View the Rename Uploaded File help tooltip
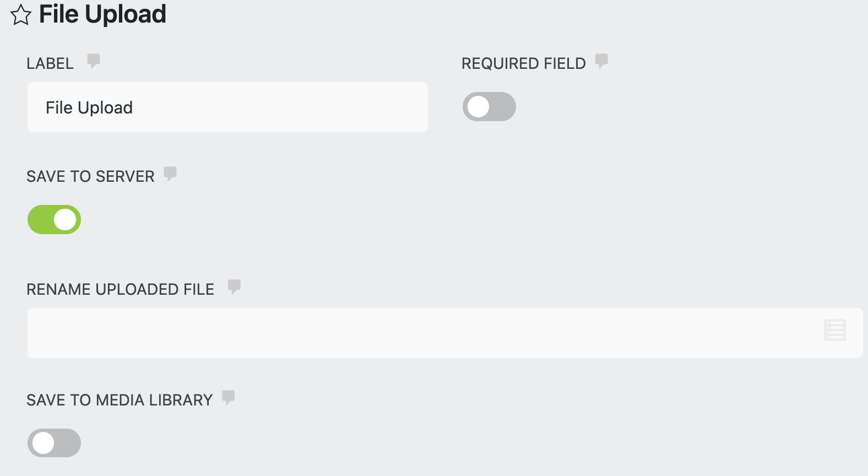This screenshot has width=868, height=476. tap(235, 286)
